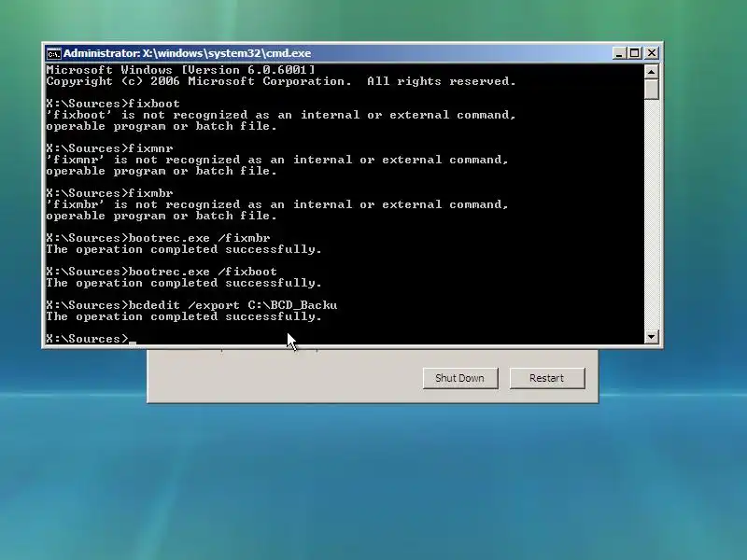Click the scrollbar up arrow
This screenshot has width=747, height=560.
pyautogui.click(x=651, y=72)
